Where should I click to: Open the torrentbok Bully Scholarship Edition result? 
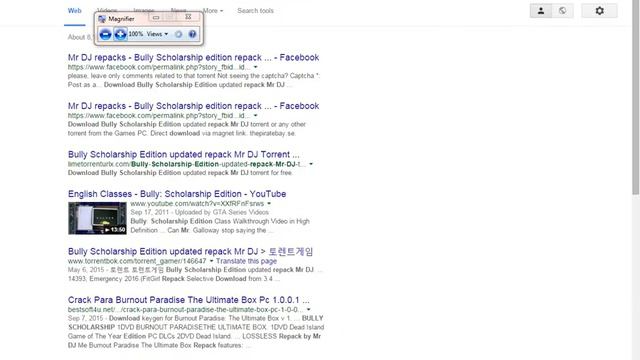191,251
